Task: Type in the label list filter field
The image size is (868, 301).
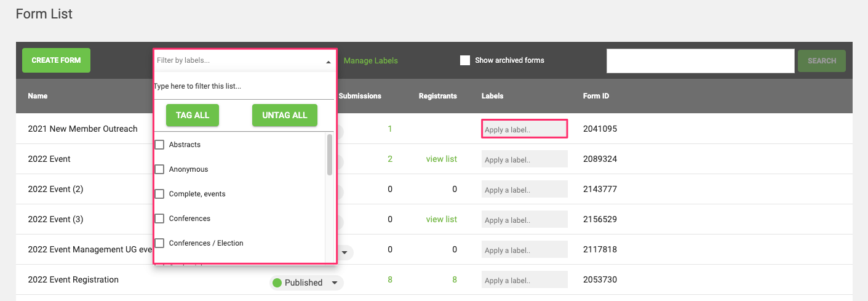Action: [x=243, y=87]
